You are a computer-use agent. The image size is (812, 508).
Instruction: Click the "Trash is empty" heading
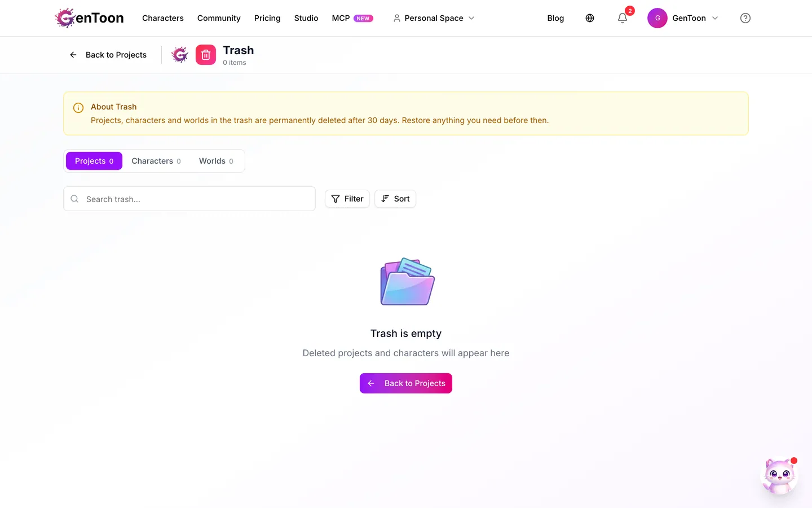[x=406, y=334]
